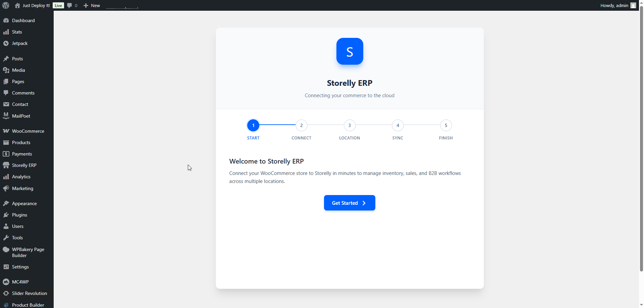
Task: Click the SYNC step label
Action: coord(398,138)
